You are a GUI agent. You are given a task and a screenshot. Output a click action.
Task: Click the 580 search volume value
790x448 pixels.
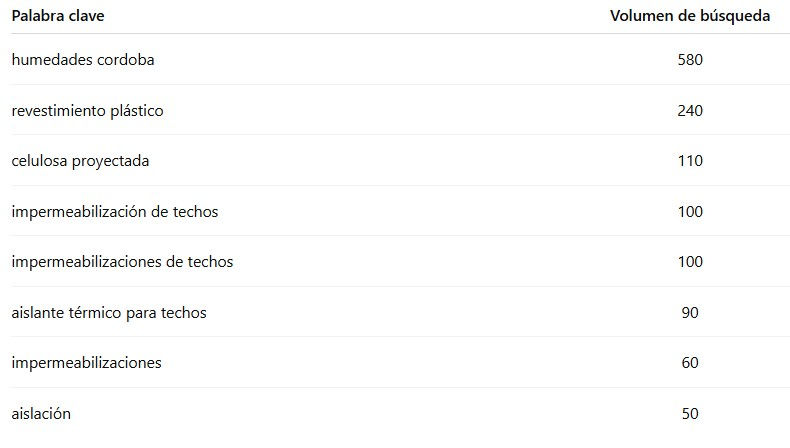pos(690,60)
